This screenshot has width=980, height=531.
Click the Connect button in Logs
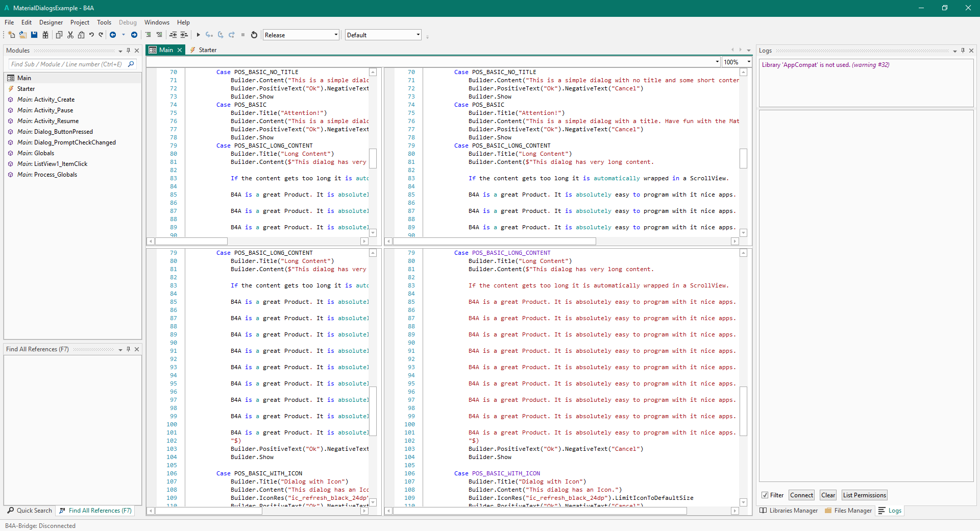[801, 495]
